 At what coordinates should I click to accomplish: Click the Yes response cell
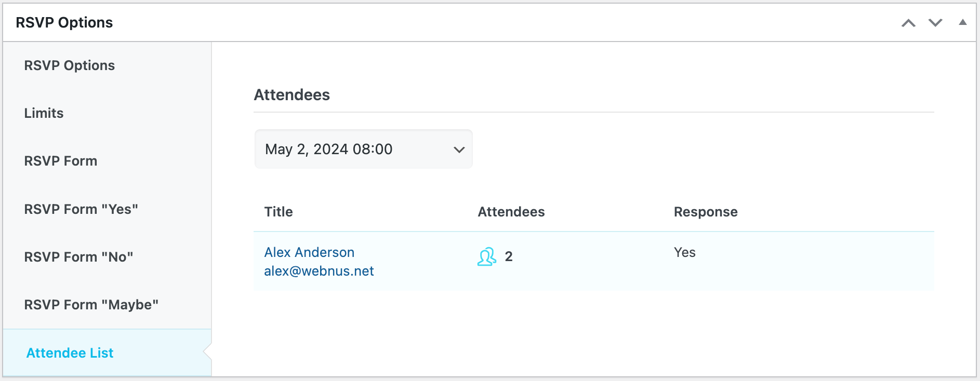pyautogui.click(x=685, y=252)
